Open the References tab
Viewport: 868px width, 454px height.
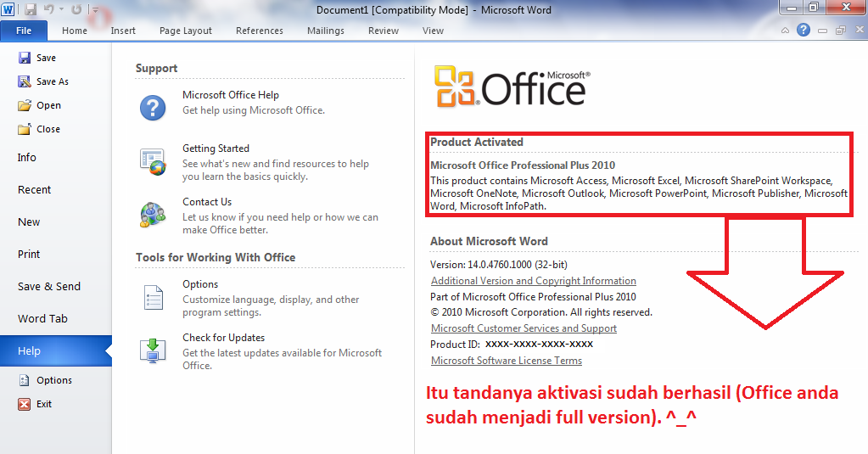tap(259, 31)
